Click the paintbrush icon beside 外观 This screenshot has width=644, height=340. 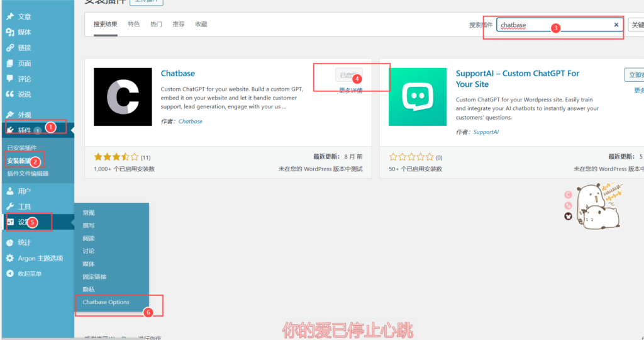tap(10, 115)
